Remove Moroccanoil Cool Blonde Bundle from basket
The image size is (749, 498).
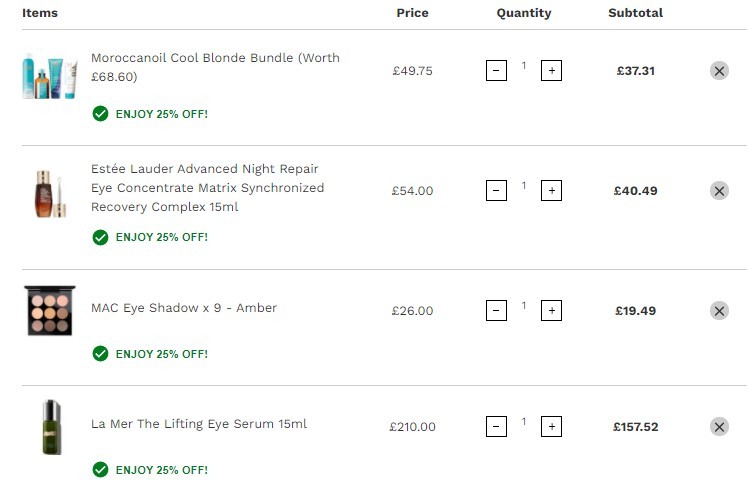point(719,71)
